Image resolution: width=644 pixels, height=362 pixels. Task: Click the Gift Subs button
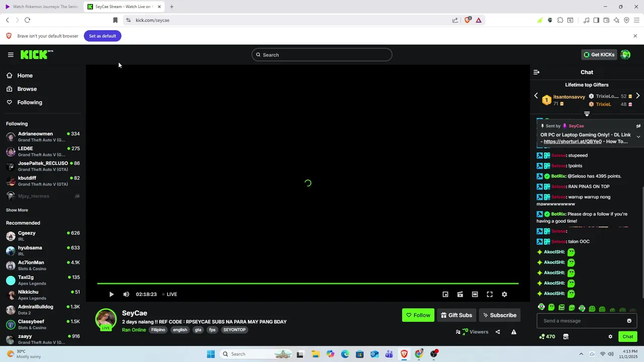pos(456,315)
